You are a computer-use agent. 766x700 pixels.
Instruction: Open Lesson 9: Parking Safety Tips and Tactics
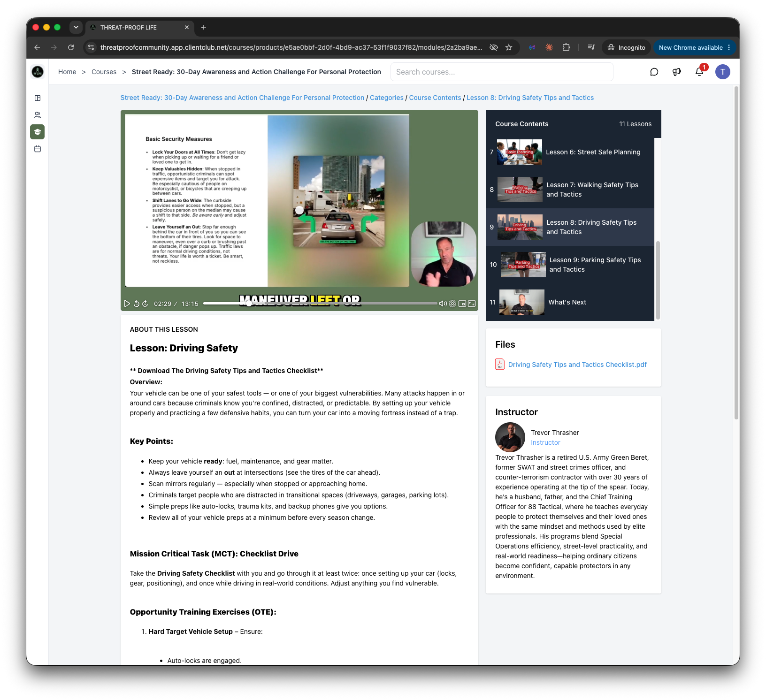tap(570, 265)
